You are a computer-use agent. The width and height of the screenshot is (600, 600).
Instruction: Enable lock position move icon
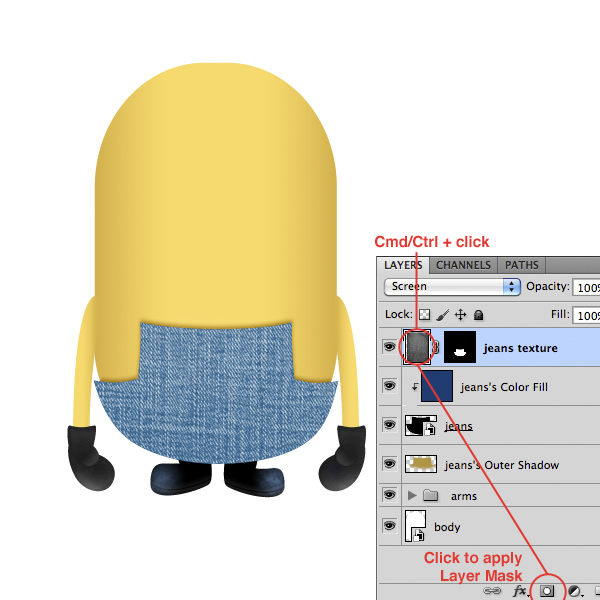click(x=461, y=315)
